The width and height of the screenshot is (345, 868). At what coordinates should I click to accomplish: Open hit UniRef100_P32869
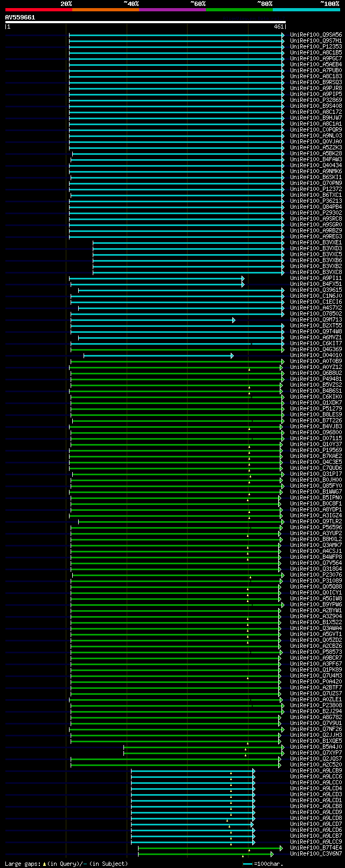(316, 100)
